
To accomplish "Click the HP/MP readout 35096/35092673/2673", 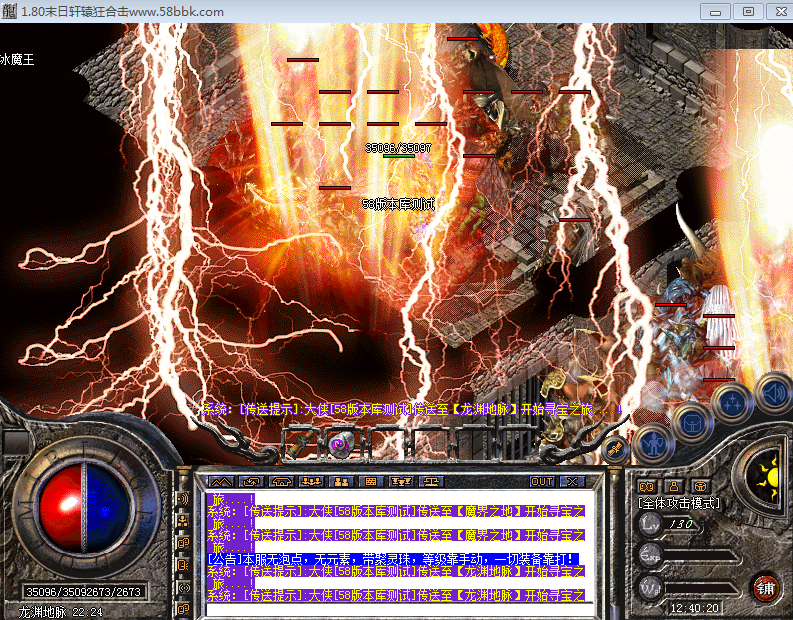I will pyautogui.click(x=83, y=592).
